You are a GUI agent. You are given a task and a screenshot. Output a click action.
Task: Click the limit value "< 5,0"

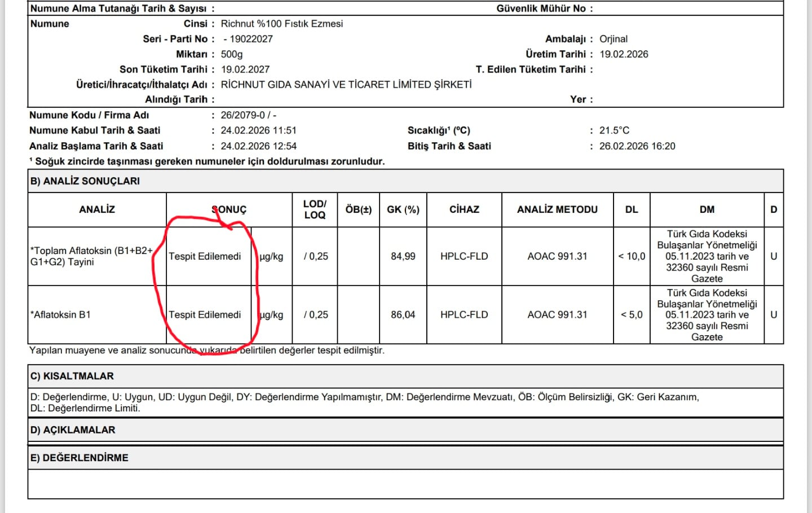[x=632, y=315]
